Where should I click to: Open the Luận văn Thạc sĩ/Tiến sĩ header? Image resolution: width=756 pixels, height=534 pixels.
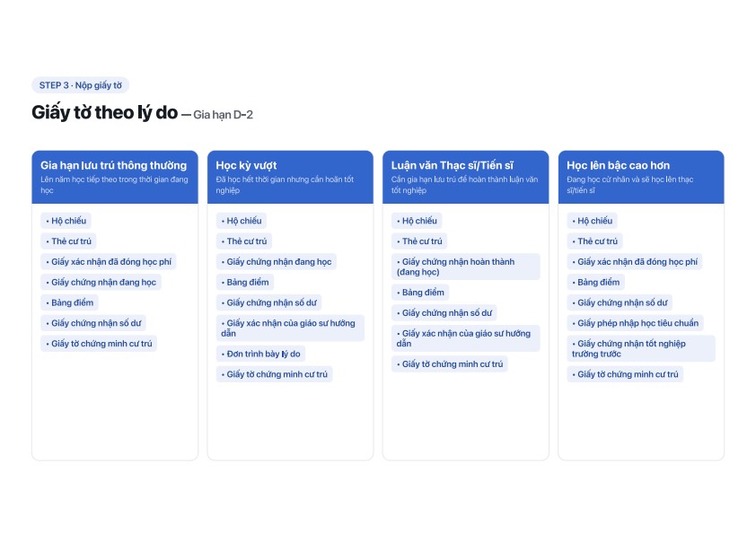466,177
